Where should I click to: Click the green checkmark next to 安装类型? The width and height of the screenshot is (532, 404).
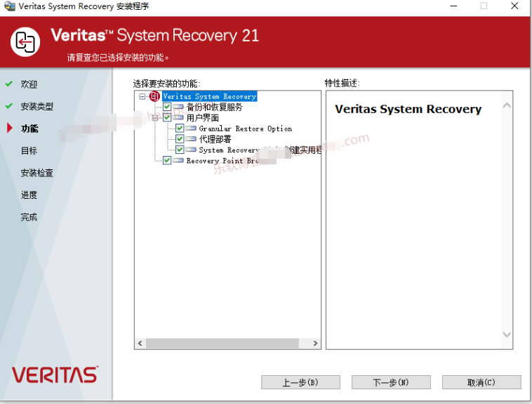(x=9, y=106)
